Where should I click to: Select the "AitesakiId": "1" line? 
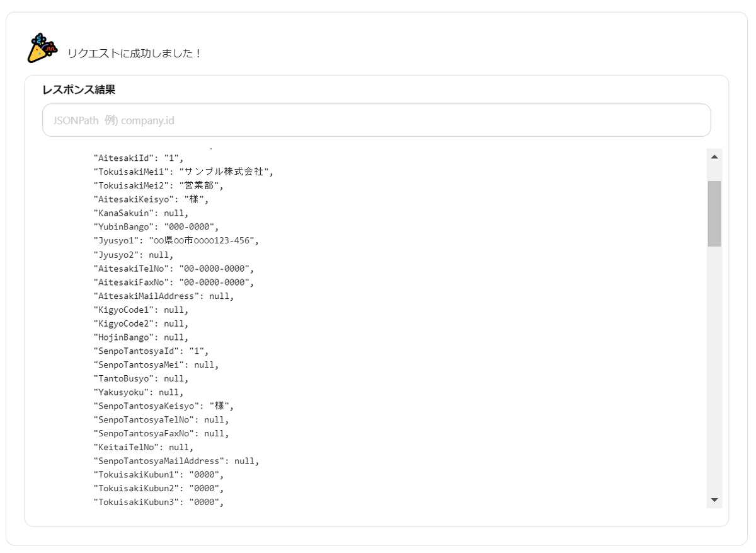pyautogui.click(x=139, y=158)
